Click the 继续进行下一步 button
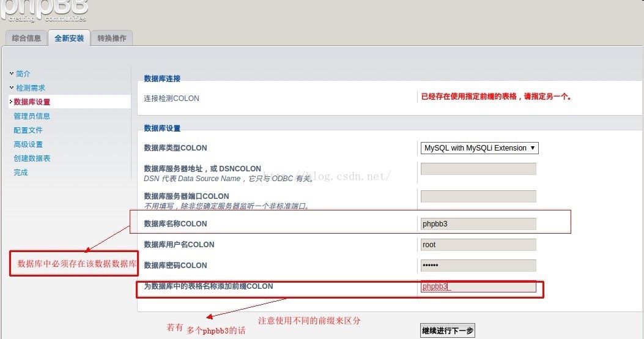 pyautogui.click(x=448, y=330)
